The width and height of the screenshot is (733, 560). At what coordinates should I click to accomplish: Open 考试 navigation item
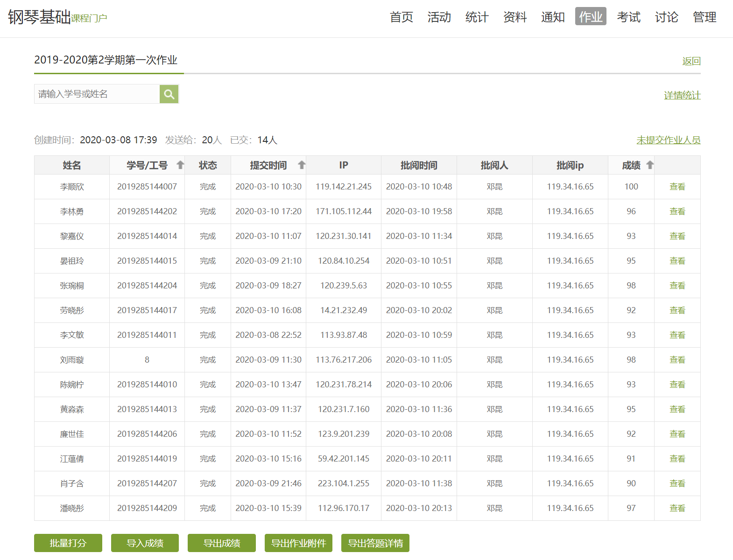pyautogui.click(x=628, y=17)
